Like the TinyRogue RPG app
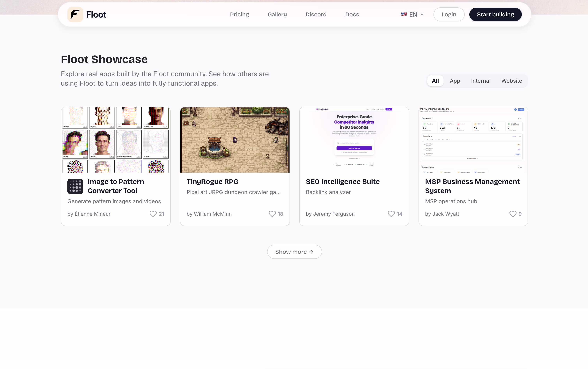Image resolution: width=588 pixels, height=369 pixels. [x=272, y=214]
